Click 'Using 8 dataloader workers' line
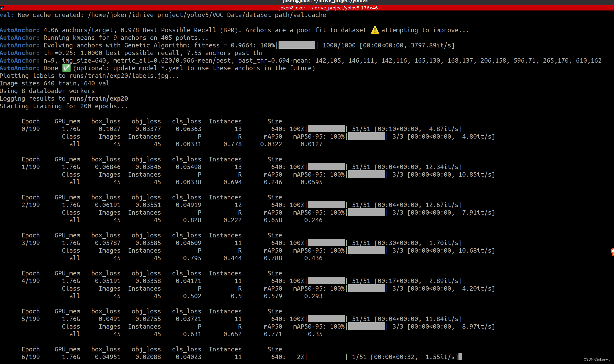Screen dimensions: 614x364 click(47, 91)
